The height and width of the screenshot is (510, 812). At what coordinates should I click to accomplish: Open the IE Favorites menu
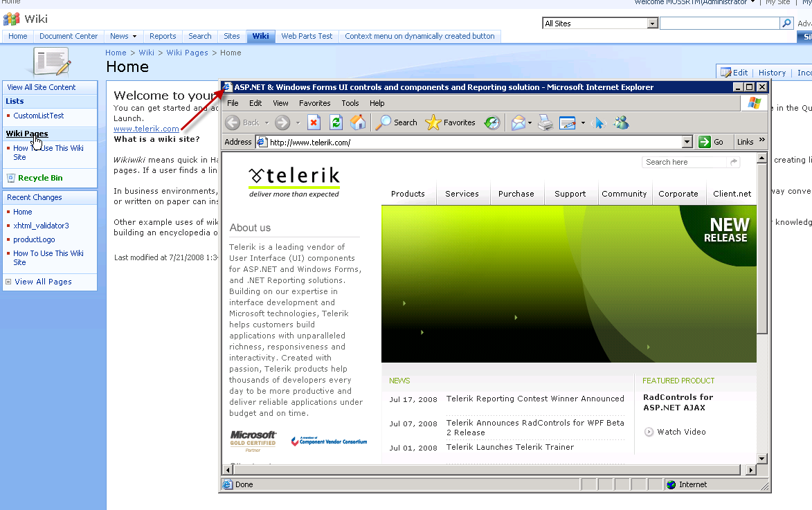pos(314,103)
